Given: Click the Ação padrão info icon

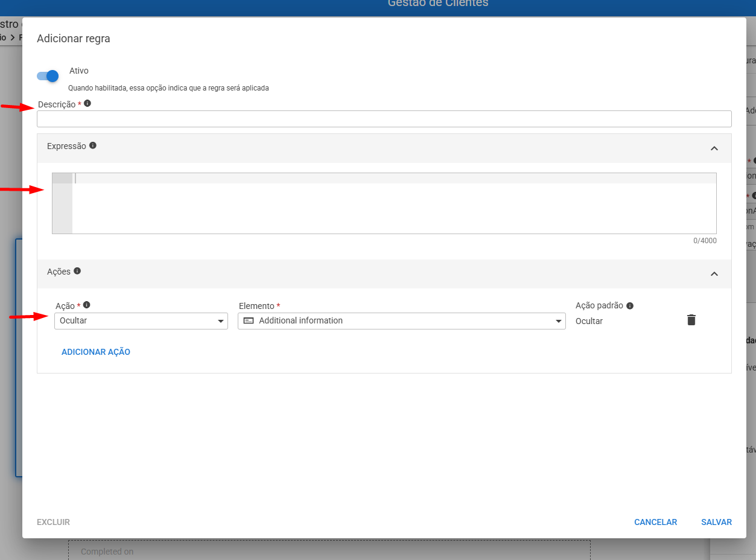Looking at the screenshot, I should pos(630,306).
